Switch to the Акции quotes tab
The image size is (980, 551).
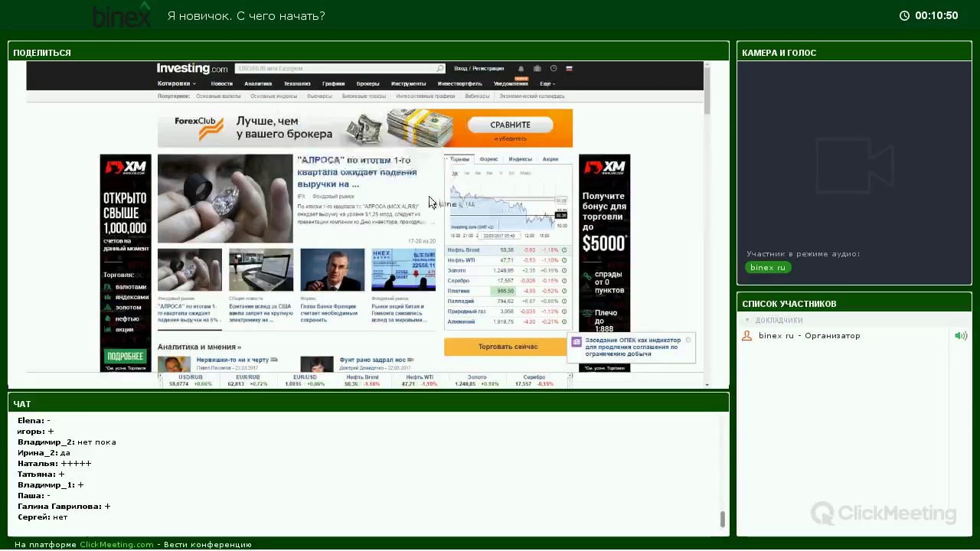(x=550, y=159)
